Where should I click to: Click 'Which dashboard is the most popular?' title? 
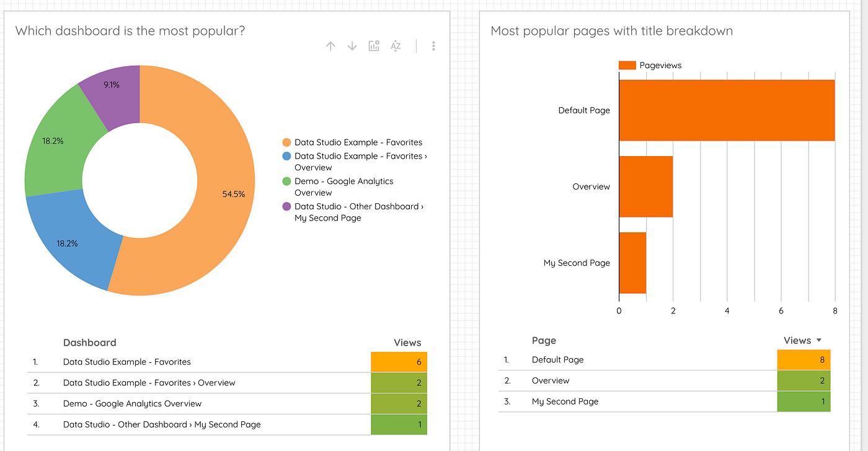pyautogui.click(x=130, y=30)
